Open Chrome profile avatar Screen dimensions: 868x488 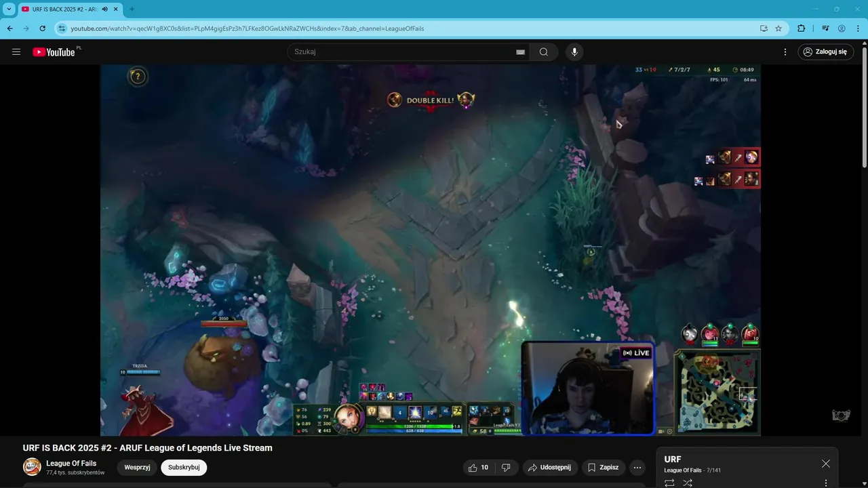842,28
